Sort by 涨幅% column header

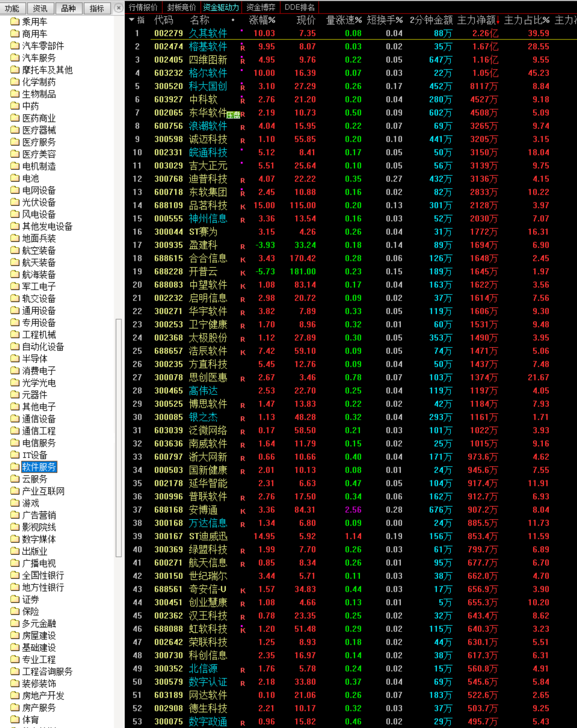262,20
